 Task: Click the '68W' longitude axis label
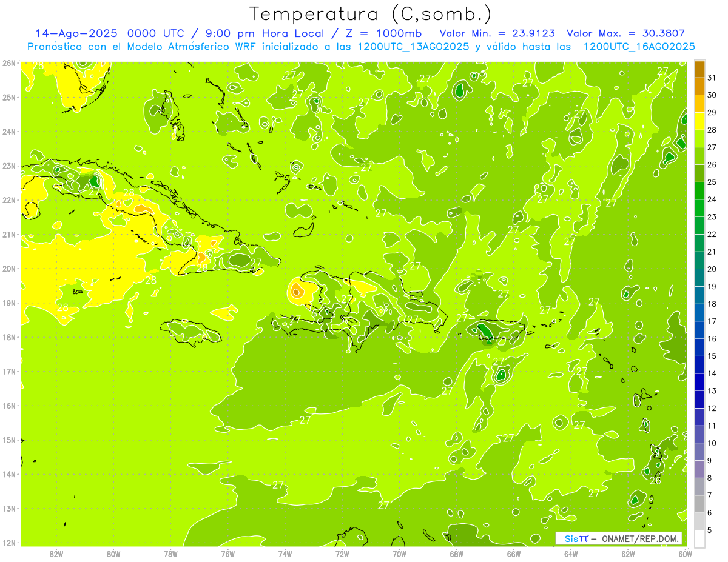coord(457,554)
